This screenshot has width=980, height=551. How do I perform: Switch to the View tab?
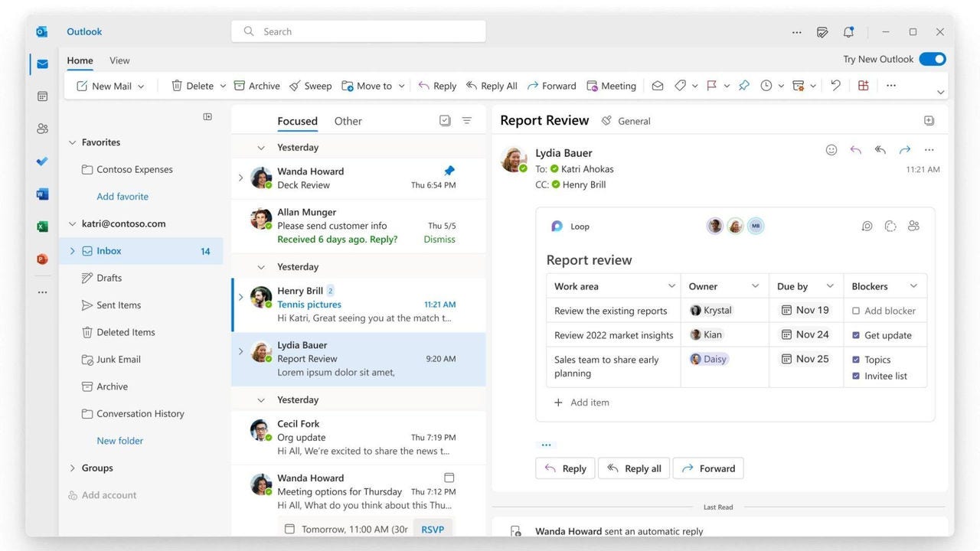tap(119, 60)
